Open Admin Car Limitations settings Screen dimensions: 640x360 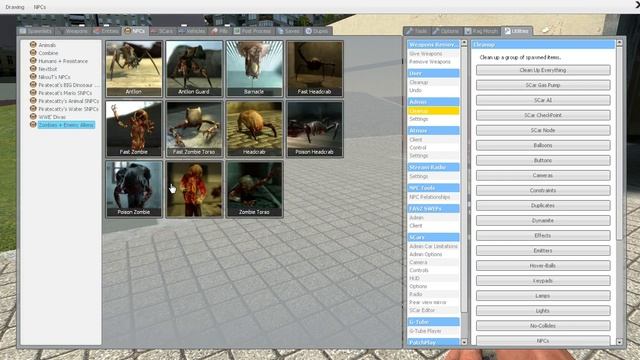433,246
